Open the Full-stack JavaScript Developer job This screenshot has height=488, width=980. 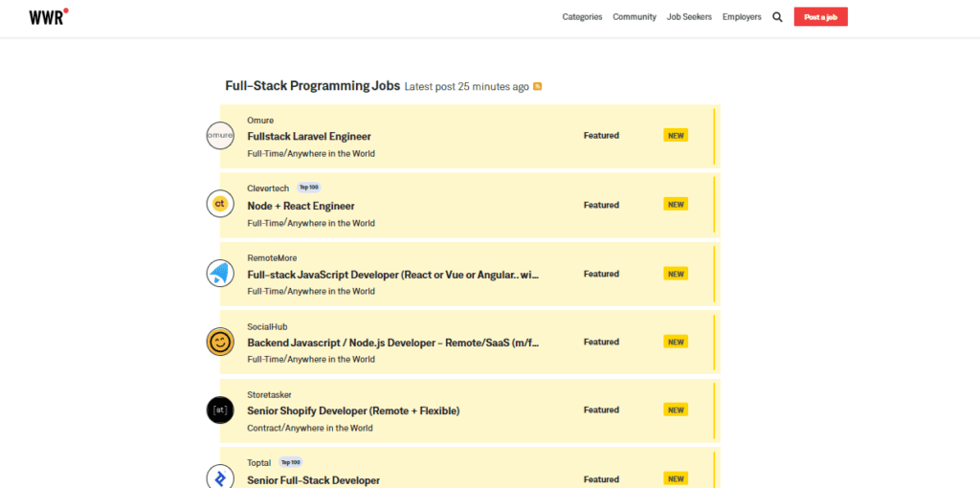point(393,275)
